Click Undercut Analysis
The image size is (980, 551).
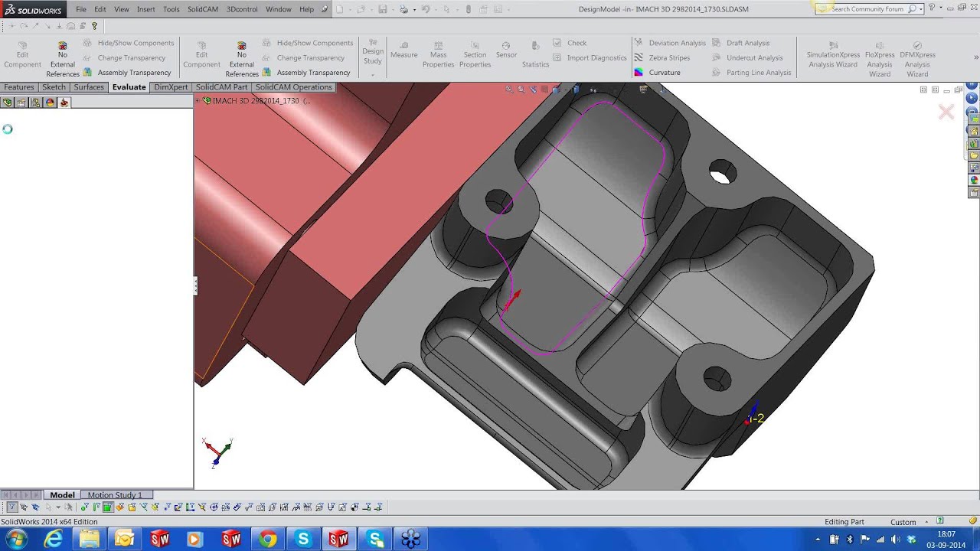(747, 57)
